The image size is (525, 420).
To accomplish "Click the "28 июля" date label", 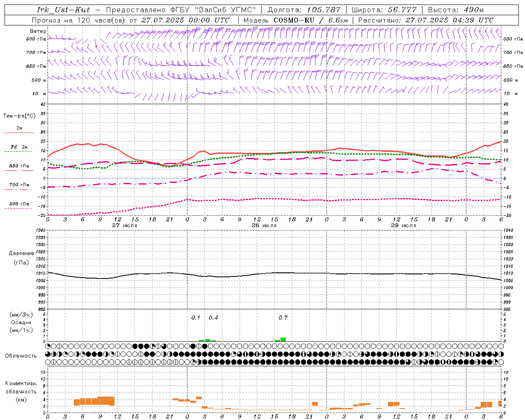I will (264, 225).
